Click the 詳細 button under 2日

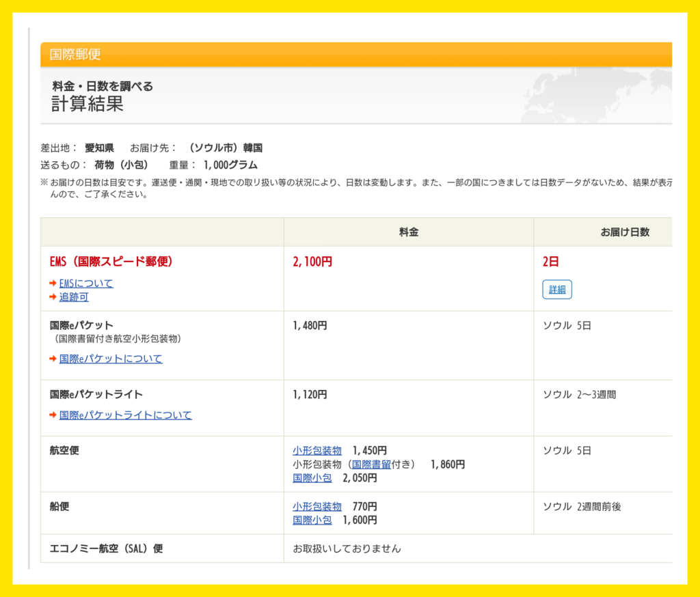pyautogui.click(x=556, y=289)
